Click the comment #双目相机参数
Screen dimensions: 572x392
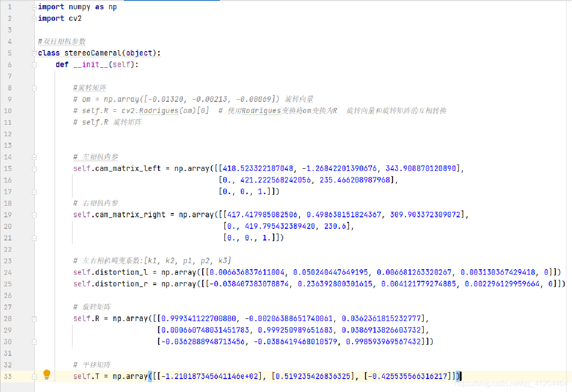click(x=62, y=42)
